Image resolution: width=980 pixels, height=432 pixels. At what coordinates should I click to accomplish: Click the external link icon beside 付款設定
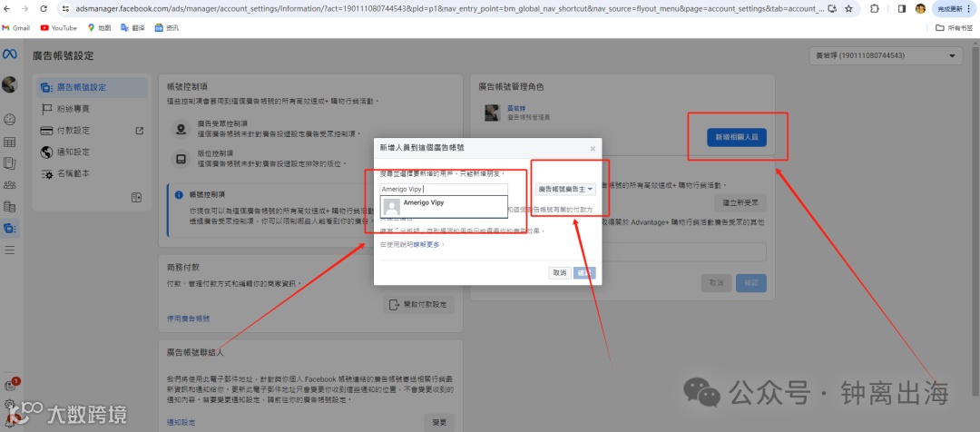(140, 131)
